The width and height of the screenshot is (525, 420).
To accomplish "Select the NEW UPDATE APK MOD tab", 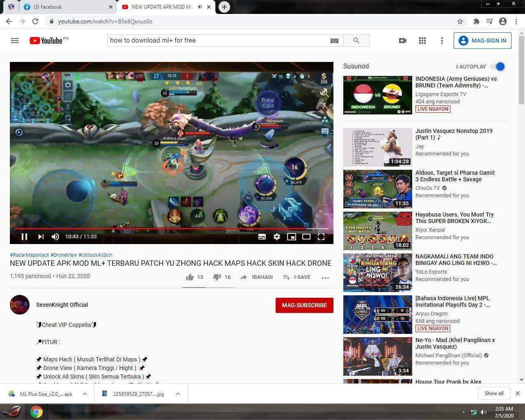I will pos(162,7).
